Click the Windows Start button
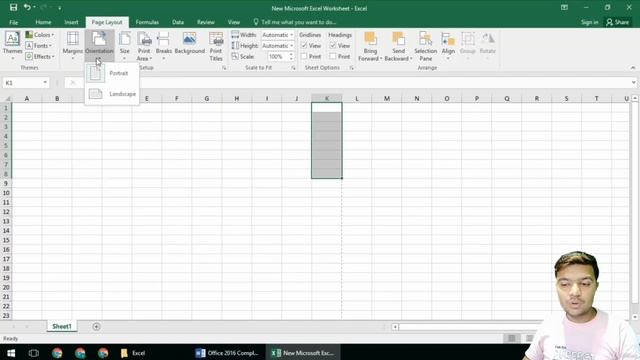The image size is (640, 360). click(x=11, y=353)
